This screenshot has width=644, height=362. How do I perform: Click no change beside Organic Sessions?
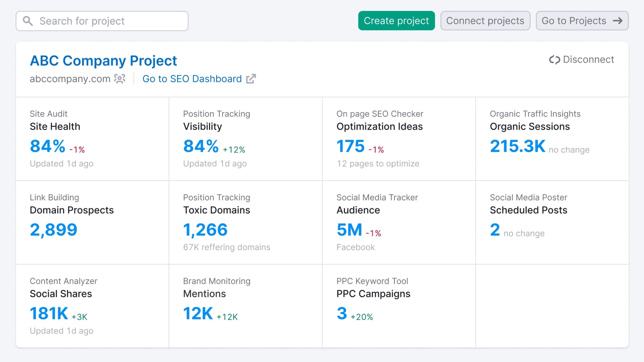(x=569, y=150)
